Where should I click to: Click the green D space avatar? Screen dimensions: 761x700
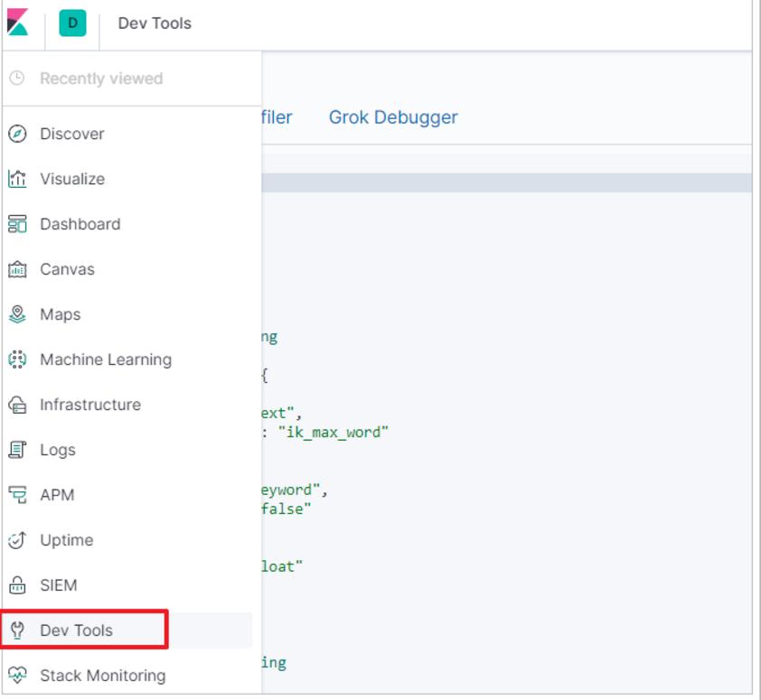[72, 23]
